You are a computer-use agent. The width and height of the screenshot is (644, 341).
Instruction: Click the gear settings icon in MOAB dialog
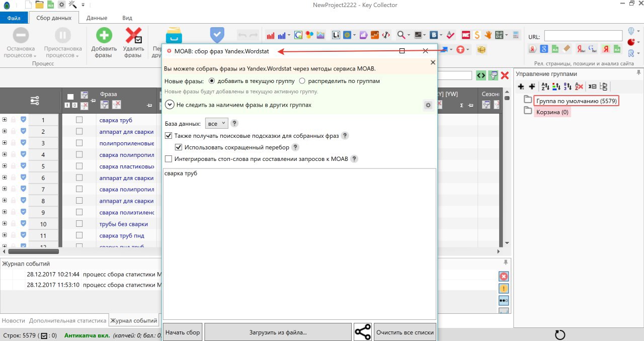(428, 105)
